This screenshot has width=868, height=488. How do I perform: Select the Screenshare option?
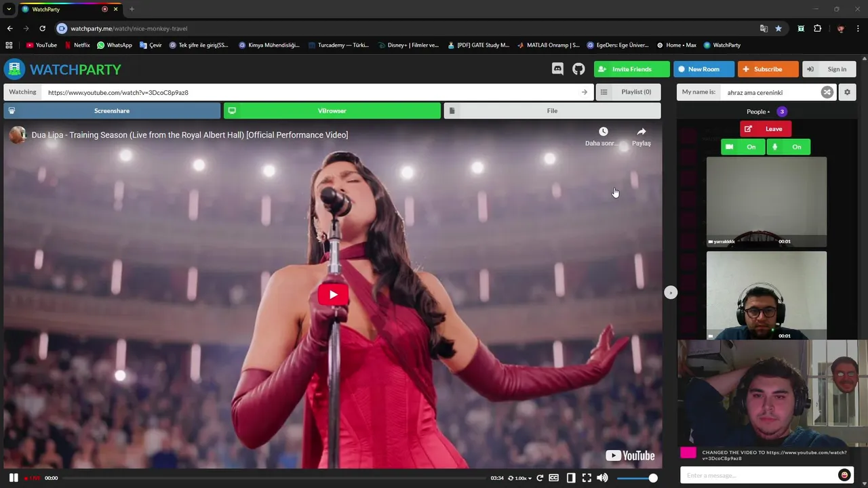click(112, 110)
